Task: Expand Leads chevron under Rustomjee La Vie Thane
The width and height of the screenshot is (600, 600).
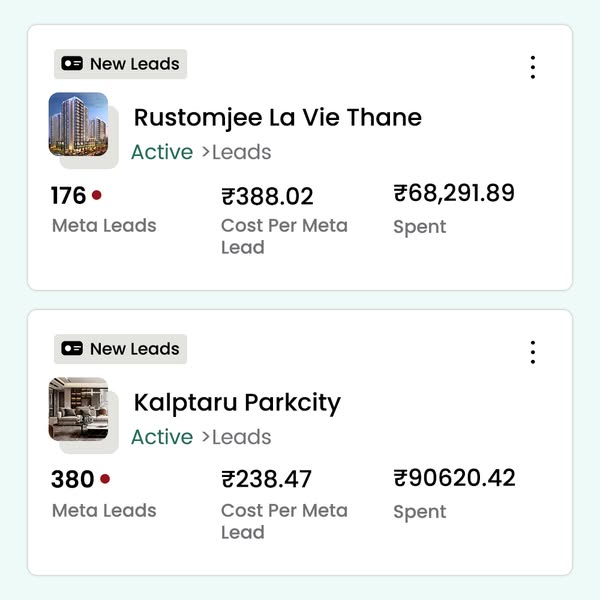Action: coord(206,153)
